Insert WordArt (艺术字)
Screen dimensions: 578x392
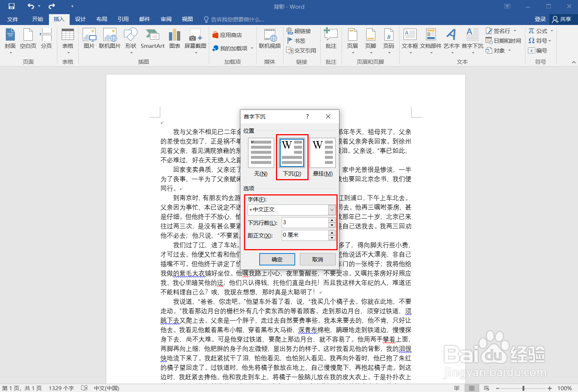pyautogui.click(x=451, y=41)
